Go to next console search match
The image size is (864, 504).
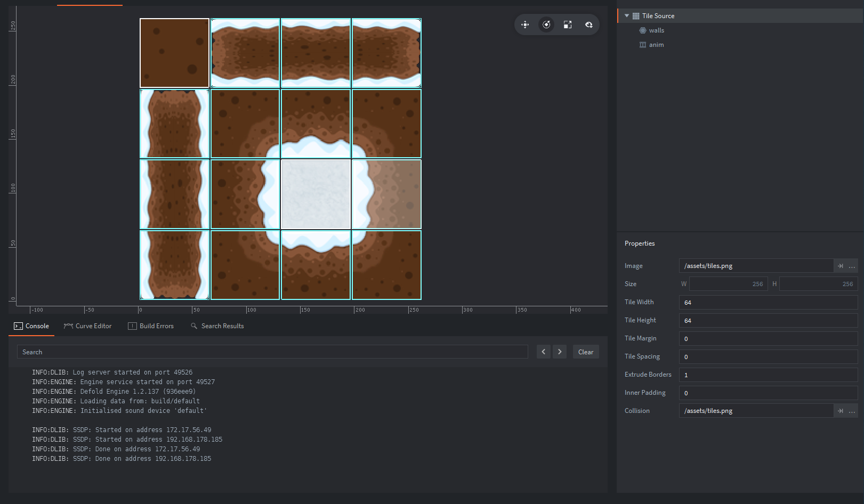pyautogui.click(x=560, y=352)
